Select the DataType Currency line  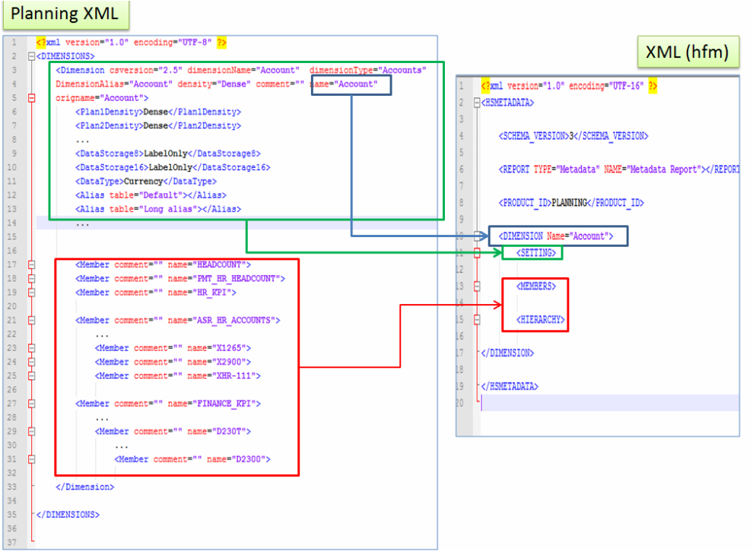pos(145,182)
